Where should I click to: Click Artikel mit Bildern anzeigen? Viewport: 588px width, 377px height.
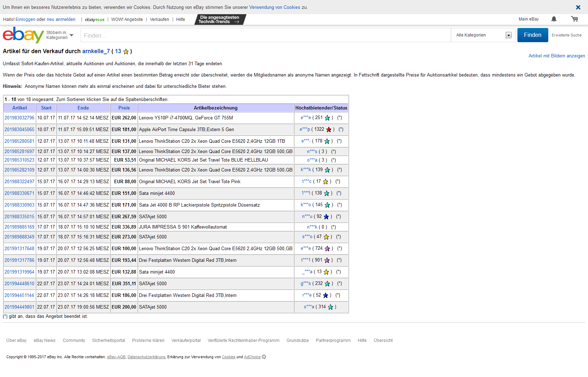[557, 56]
